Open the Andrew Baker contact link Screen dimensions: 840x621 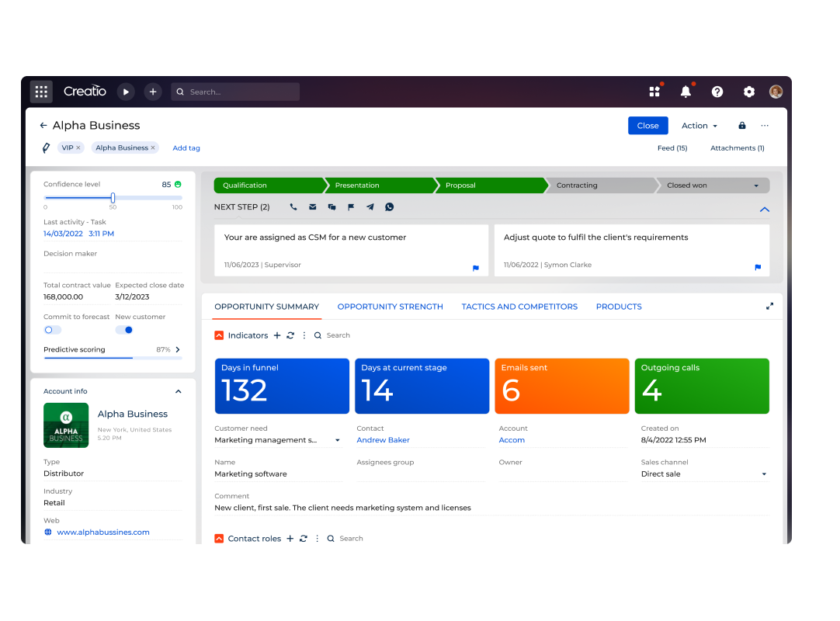click(383, 440)
